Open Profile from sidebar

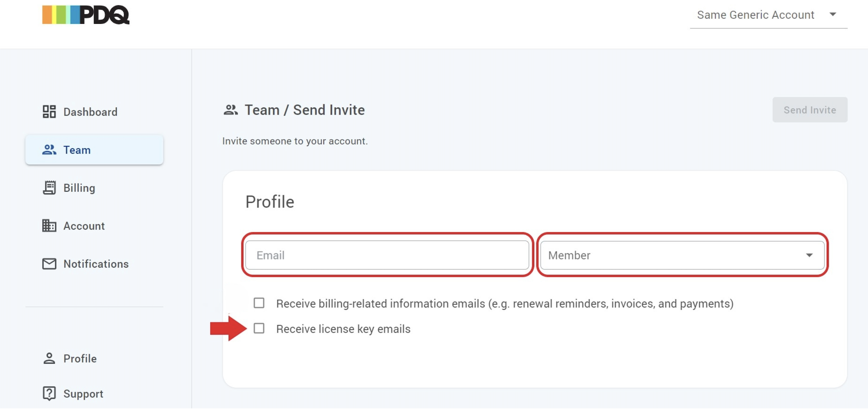94,358
